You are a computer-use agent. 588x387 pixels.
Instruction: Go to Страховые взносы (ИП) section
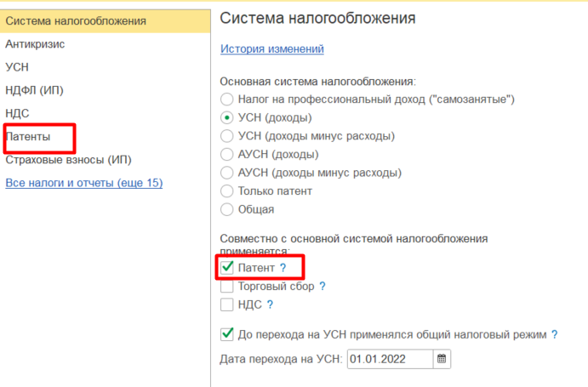(68, 159)
